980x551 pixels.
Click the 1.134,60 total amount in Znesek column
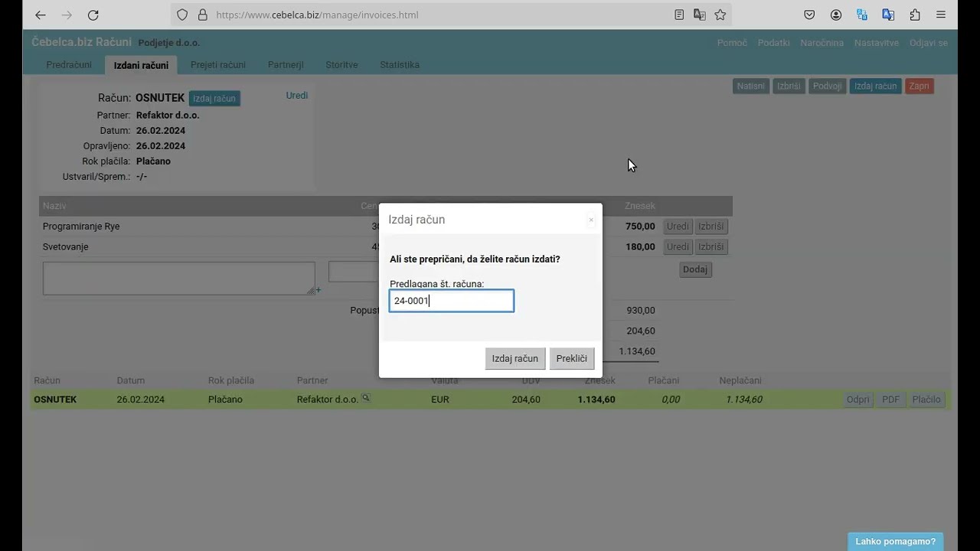pos(596,399)
